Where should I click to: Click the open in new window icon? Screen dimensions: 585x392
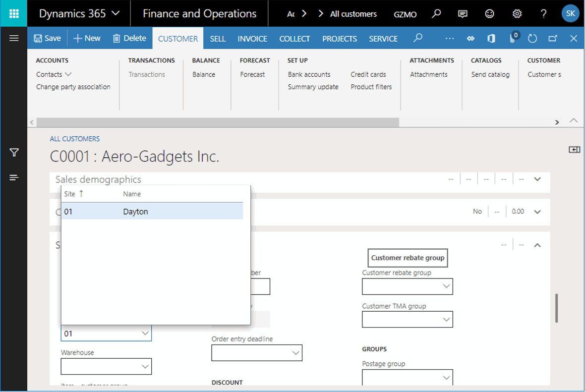(x=553, y=38)
